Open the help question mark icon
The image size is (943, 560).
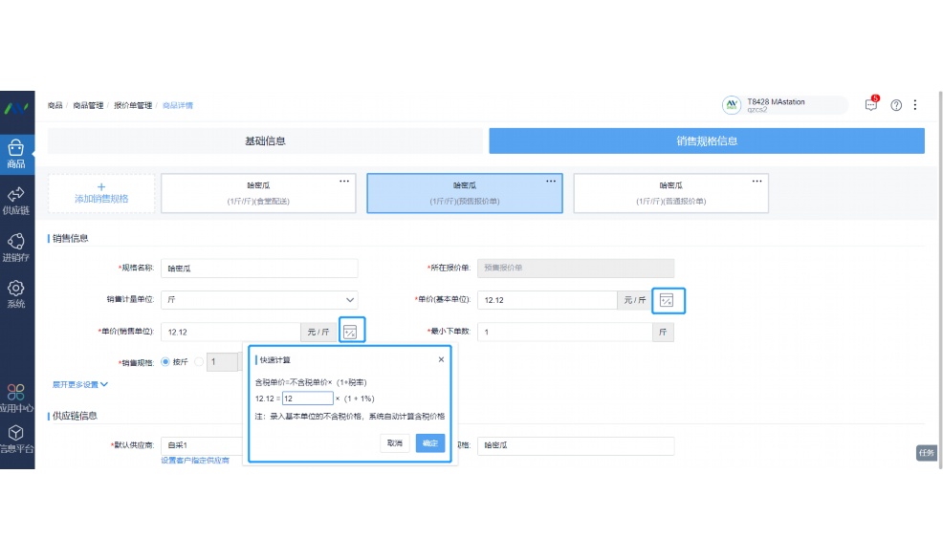(896, 105)
